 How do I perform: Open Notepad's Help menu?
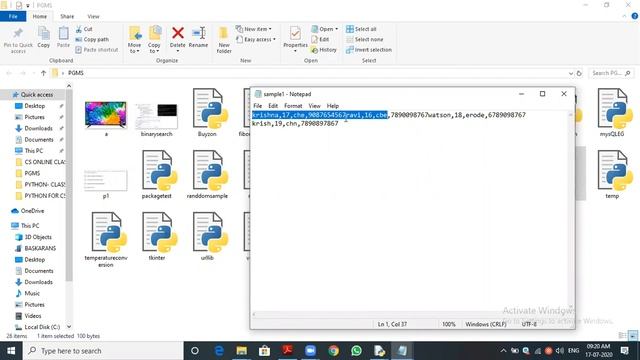click(333, 106)
